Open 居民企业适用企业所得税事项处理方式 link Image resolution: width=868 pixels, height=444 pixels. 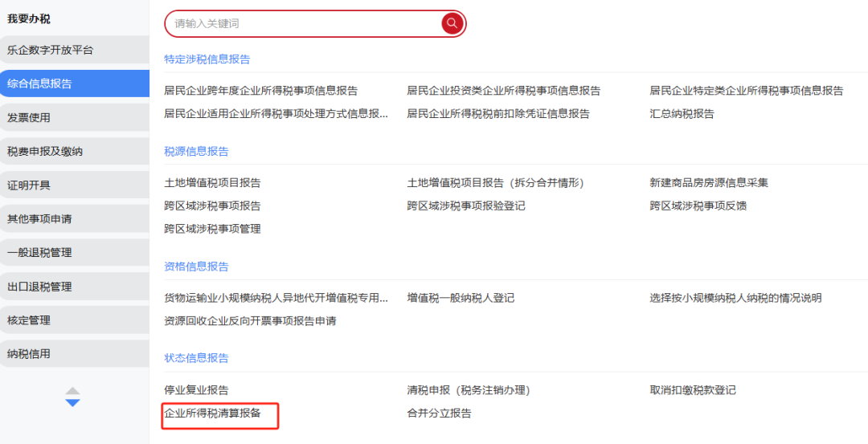click(276, 114)
